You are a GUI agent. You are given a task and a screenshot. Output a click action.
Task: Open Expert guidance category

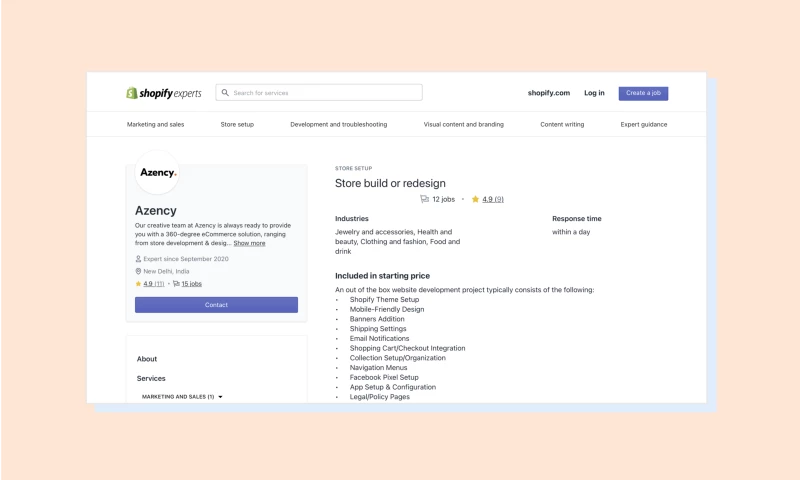click(644, 124)
